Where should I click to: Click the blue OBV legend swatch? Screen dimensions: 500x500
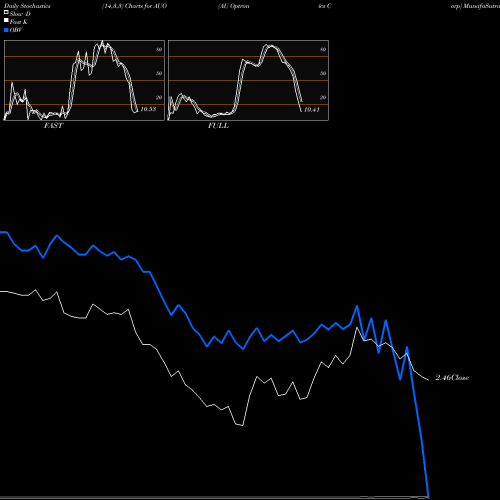pyautogui.click(x=6, y=30)
